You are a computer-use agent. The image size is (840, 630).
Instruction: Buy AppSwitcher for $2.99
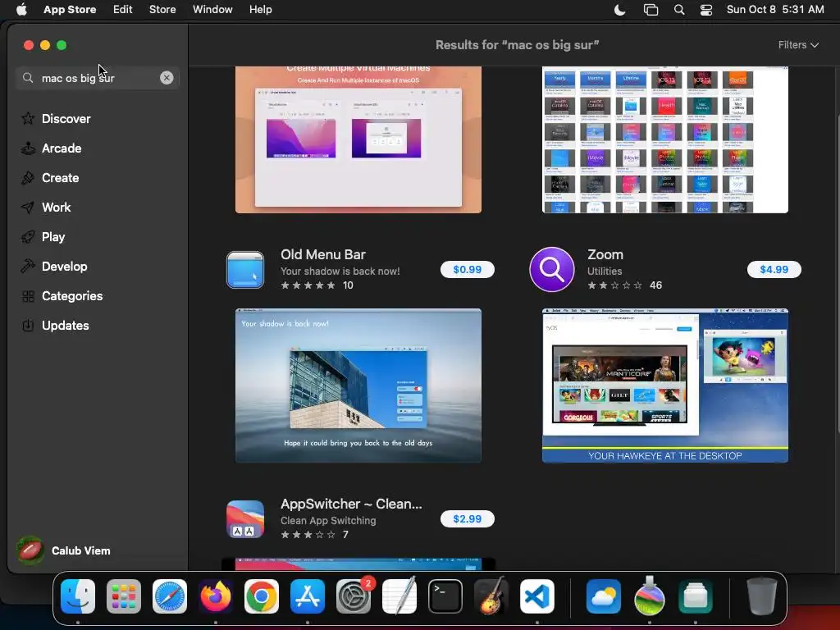pyautogui.click(x=467, y=518)
